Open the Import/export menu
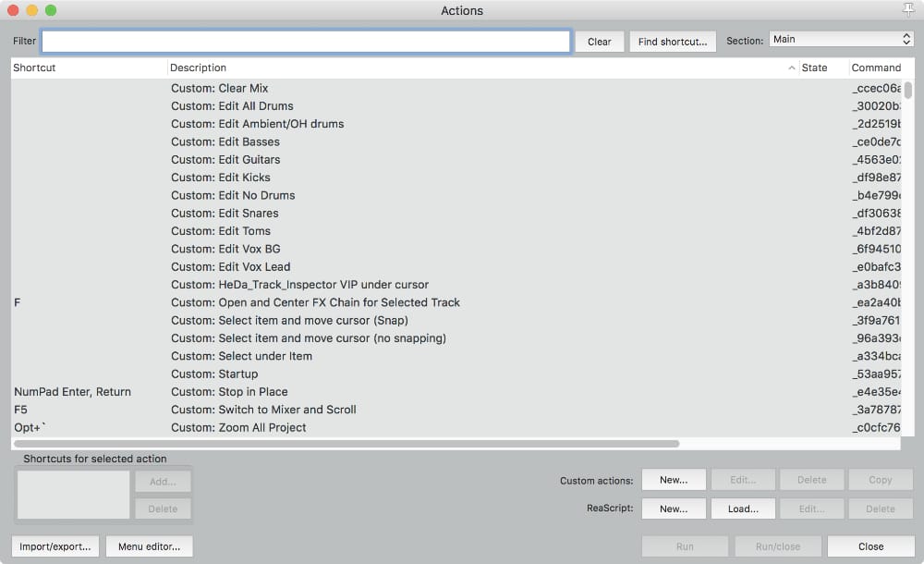The image size is (924, 564). tap(55, 546)
